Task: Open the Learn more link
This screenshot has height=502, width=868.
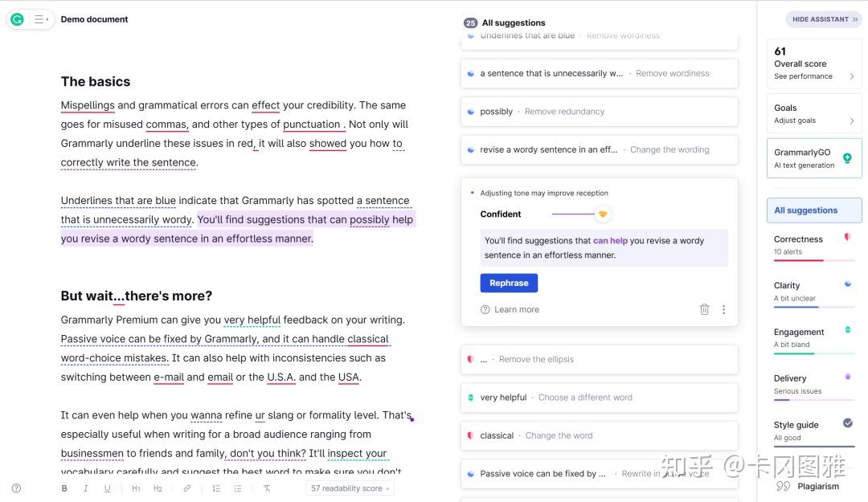Action: coord(516,308)
